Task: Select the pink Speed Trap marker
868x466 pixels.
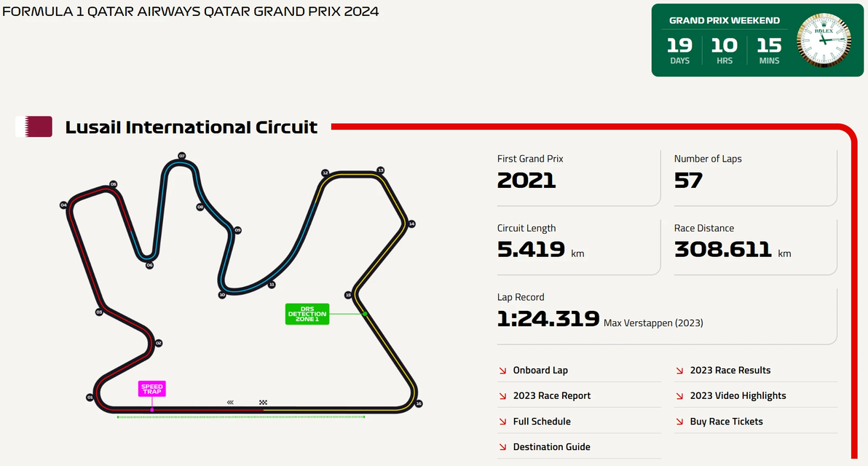Action: pyautogui.click(x=152, y=389)
